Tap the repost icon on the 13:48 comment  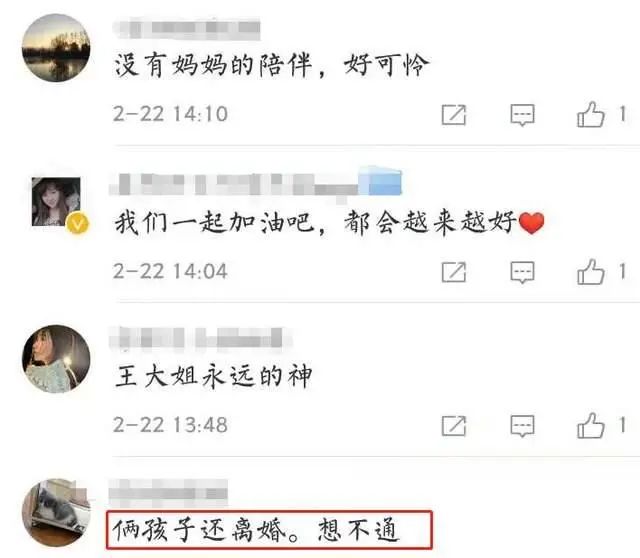pyautogui.click(x=453, y=426)
